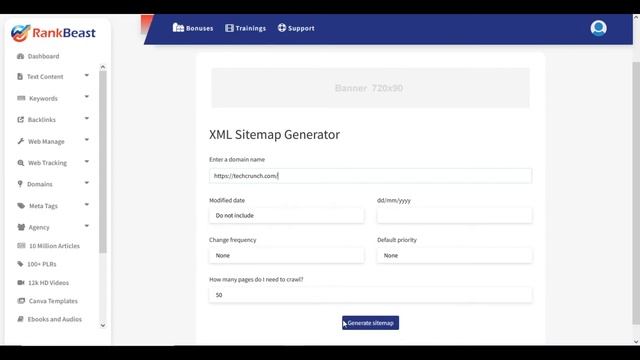640x360 pixels.
Task: Open the Default priority dropdown
Action: point(454,256)
